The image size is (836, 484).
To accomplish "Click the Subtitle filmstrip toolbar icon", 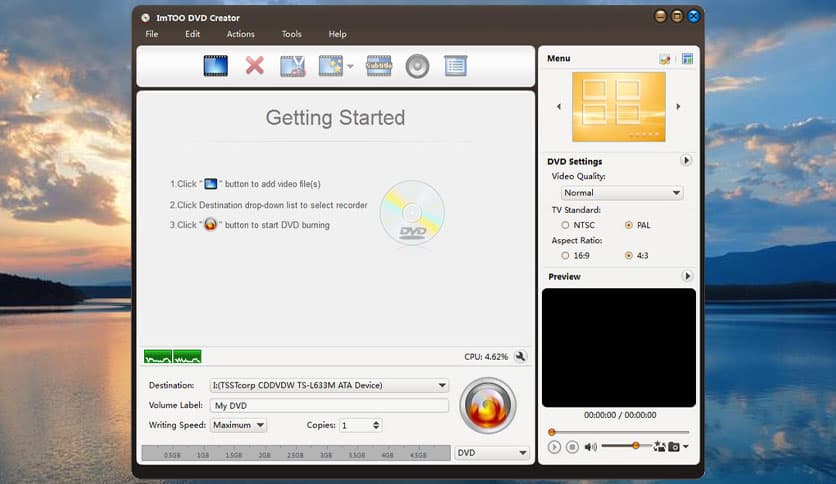I will point(379,66).
